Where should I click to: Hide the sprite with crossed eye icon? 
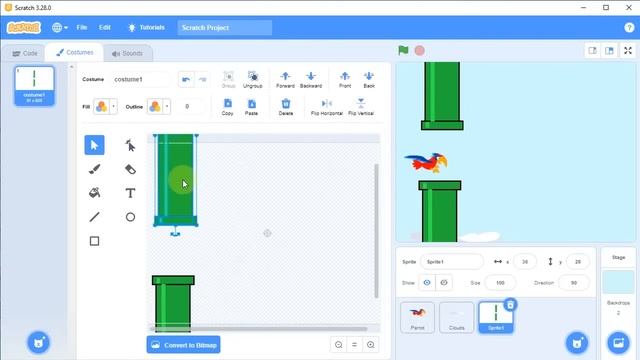coord(444,282)
